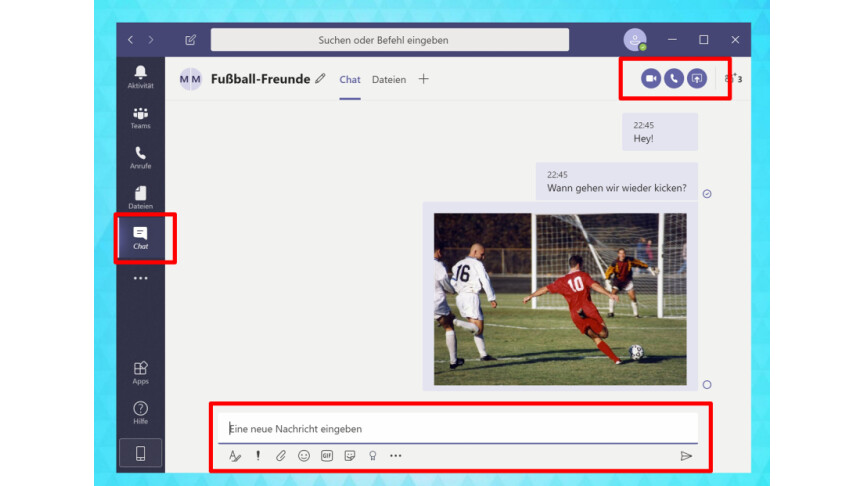Viewport: 864px width, 486px height.
Task: Insert a GIF into the message
Action: (327, 456)
